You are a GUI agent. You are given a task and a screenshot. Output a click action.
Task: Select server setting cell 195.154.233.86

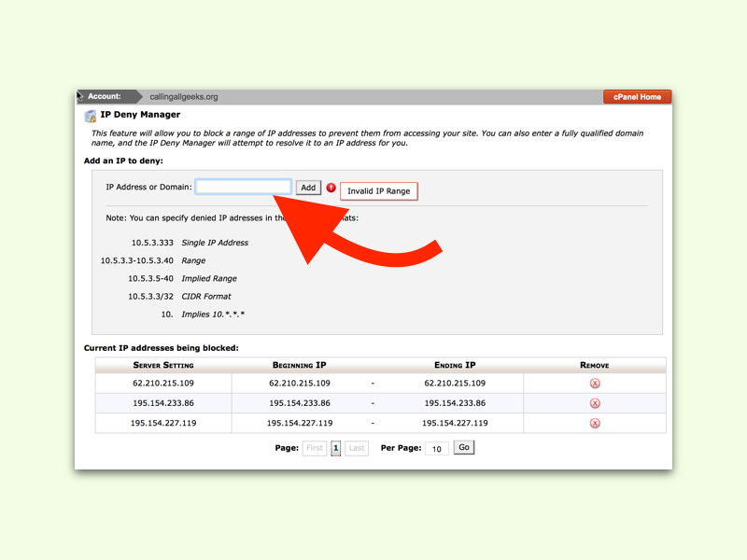click(163, 403)
